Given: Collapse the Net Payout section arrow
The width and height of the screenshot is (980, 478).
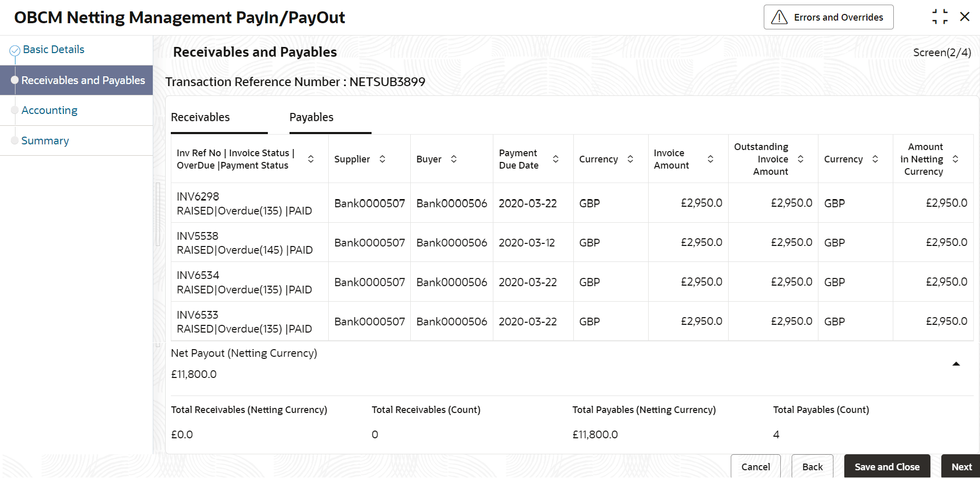Looking at the screenshot, I should point(956,364).
